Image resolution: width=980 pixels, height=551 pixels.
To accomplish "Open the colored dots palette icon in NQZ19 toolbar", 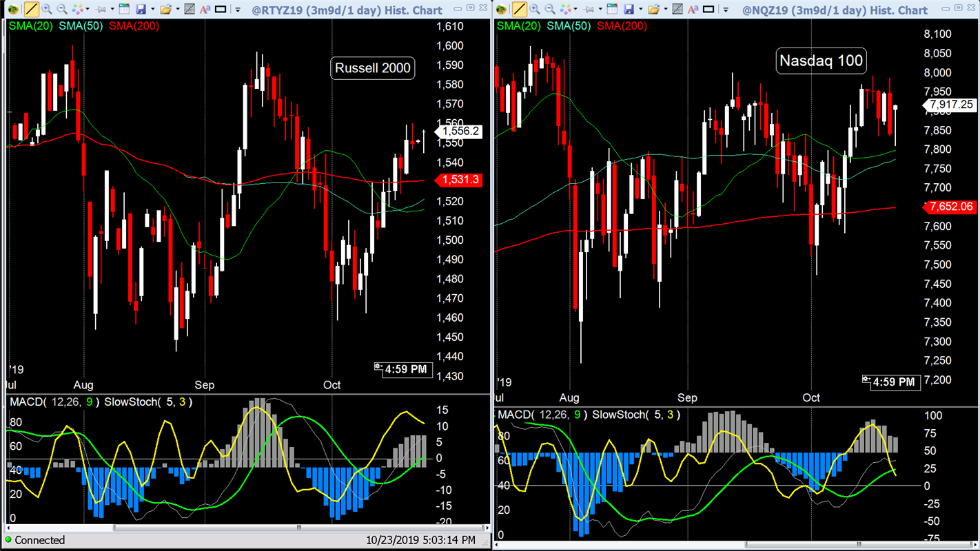I will [565, 10].
